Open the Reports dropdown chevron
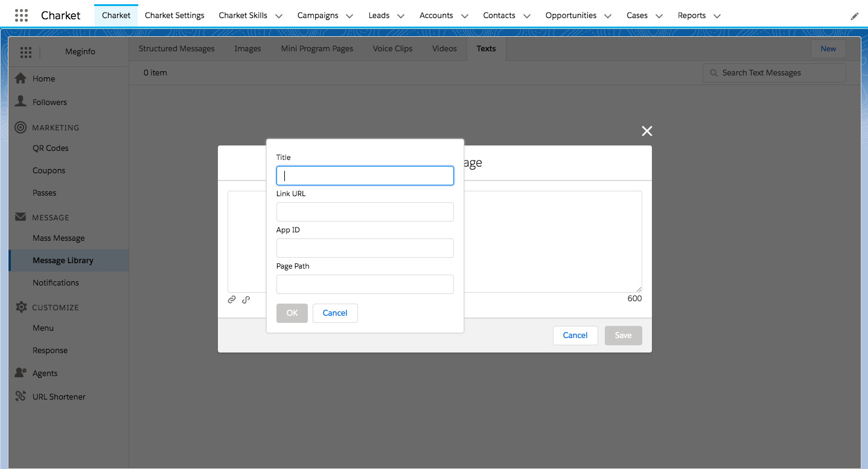The image size is (868, 469). [716, 16]
